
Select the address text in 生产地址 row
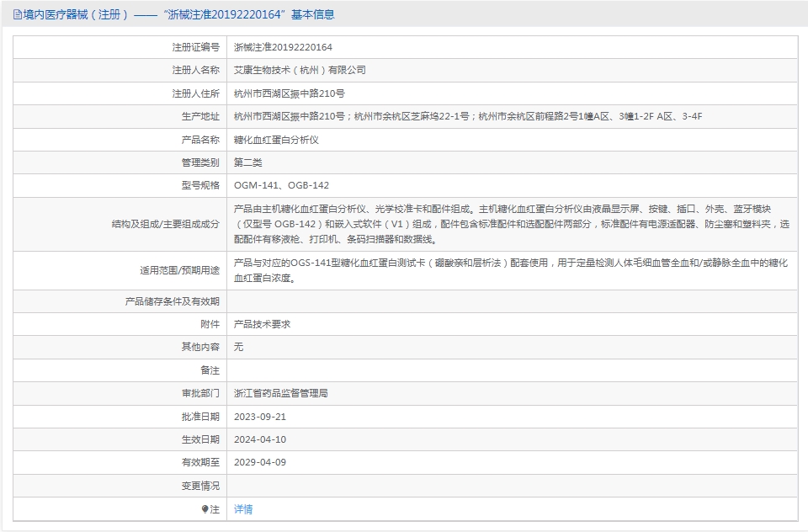click(x=467, y=116)
